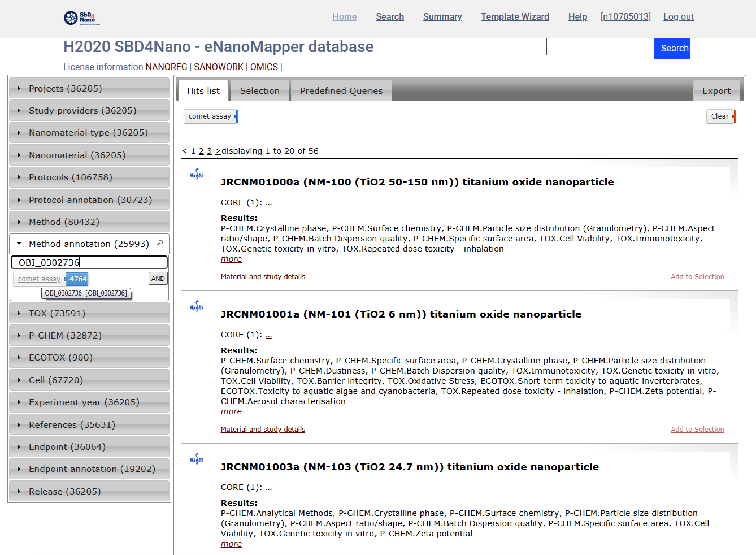Open the Template Wizard menu link

click(x=515, y=17)
